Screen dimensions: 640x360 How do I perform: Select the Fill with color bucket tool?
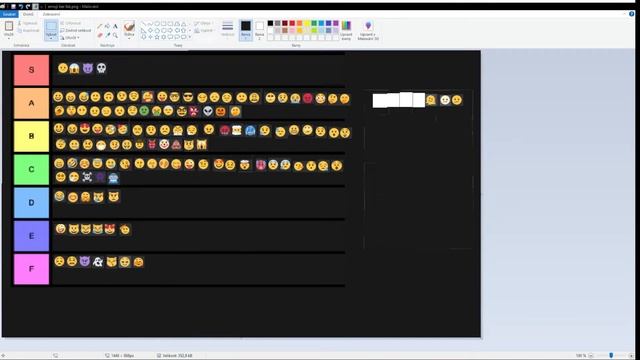(x=107, y=26)
